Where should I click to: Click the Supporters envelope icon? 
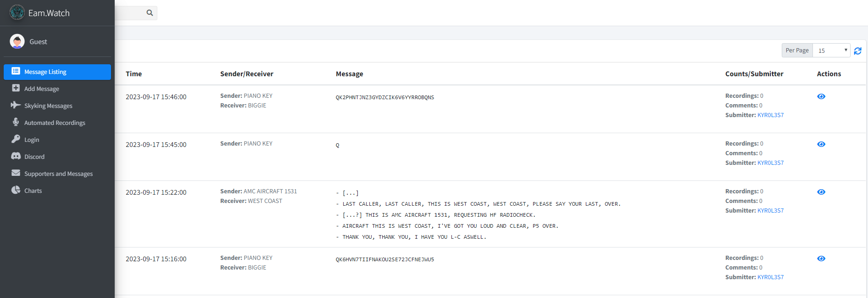(16, 173)
